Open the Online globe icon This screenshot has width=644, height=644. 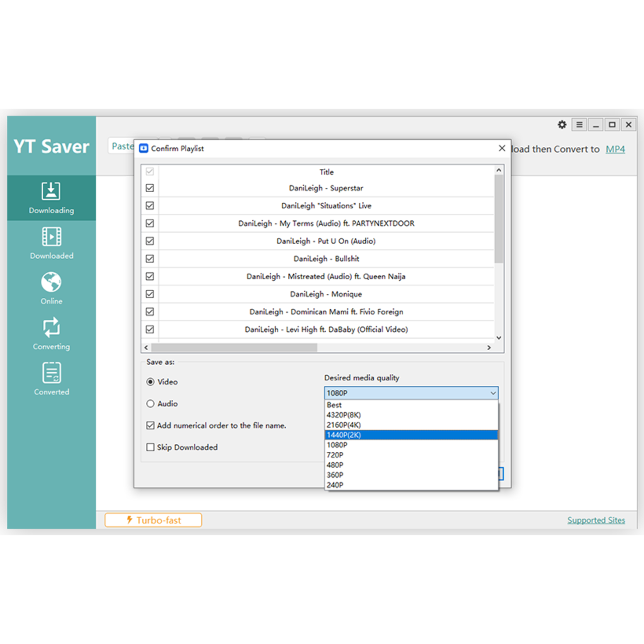[x=51, y=282]
